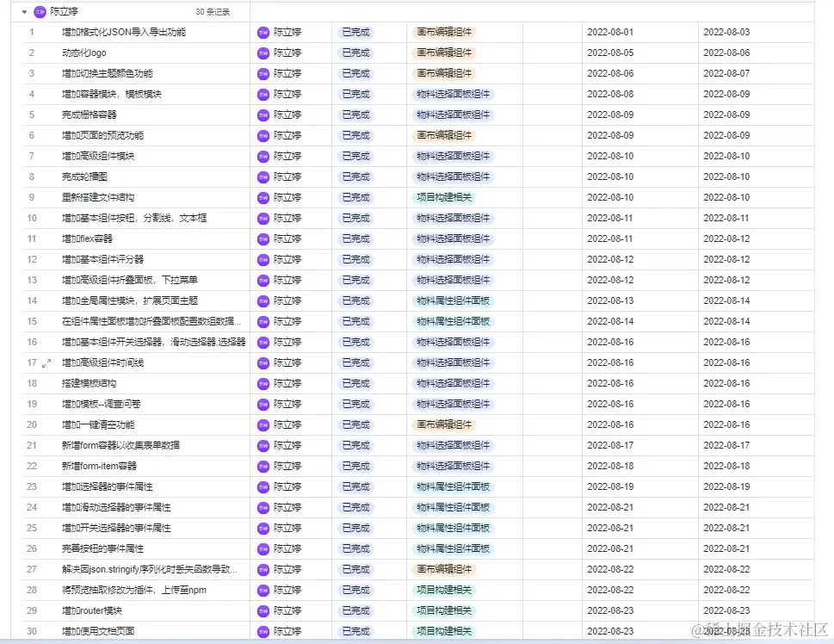Click start date 2022-08-01 in row 1
Viewport: 834px width, 644px height.
coord(610,33)
